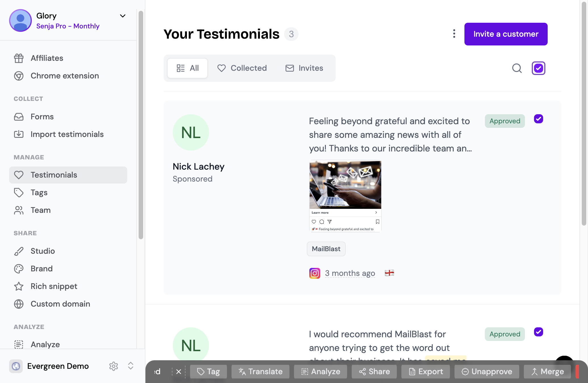Click the Nick Lachey name text
The width and height of the screenshot is (588, 383).
pos(199,166)
